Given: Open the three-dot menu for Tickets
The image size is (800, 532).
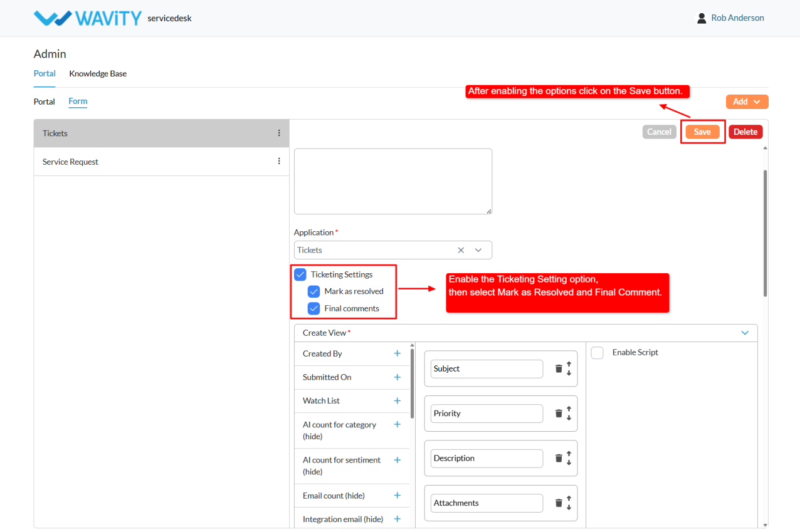Looking at the screenshot, I should pos(279,133).
